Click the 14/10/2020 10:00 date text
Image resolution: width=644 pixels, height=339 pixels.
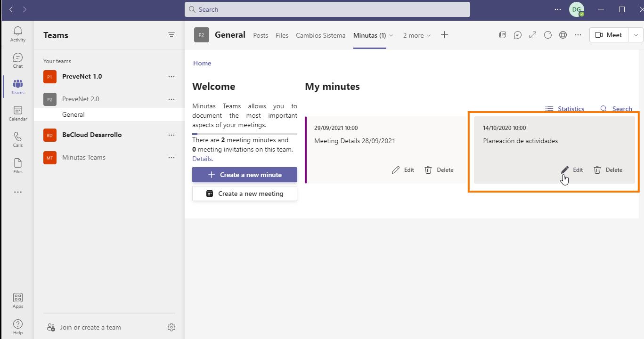point(505,128)
